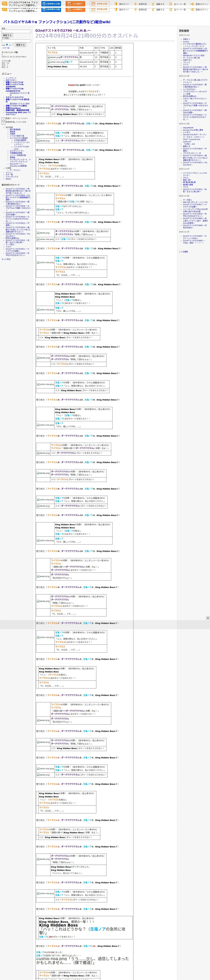Open 雑談室 bulletin board link
The height and width of the screenshot is (980, 210).
13,132
